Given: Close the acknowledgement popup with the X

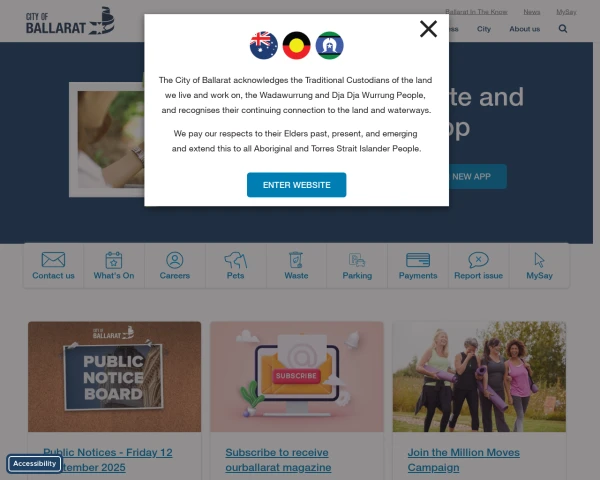Looking at the screenshot, I should point(428,29).
